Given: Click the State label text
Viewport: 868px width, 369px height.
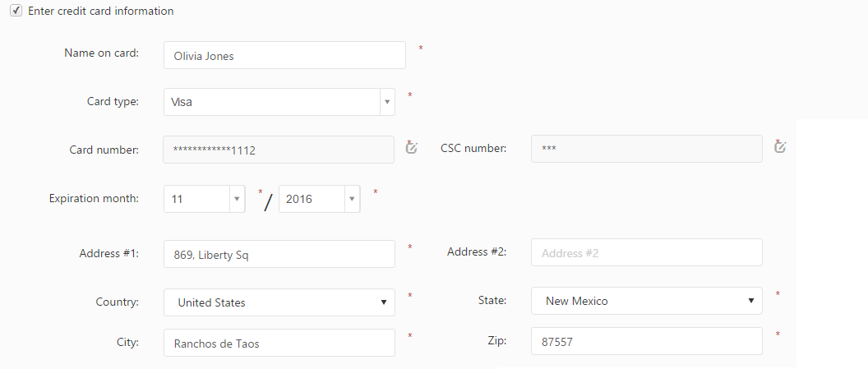Looking at the screenshot, I should coord(492,301).
